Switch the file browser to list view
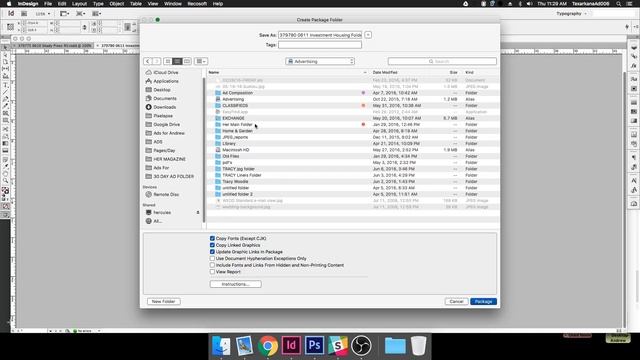This screenshot has height=360, width=640. [x=177, y=61]
